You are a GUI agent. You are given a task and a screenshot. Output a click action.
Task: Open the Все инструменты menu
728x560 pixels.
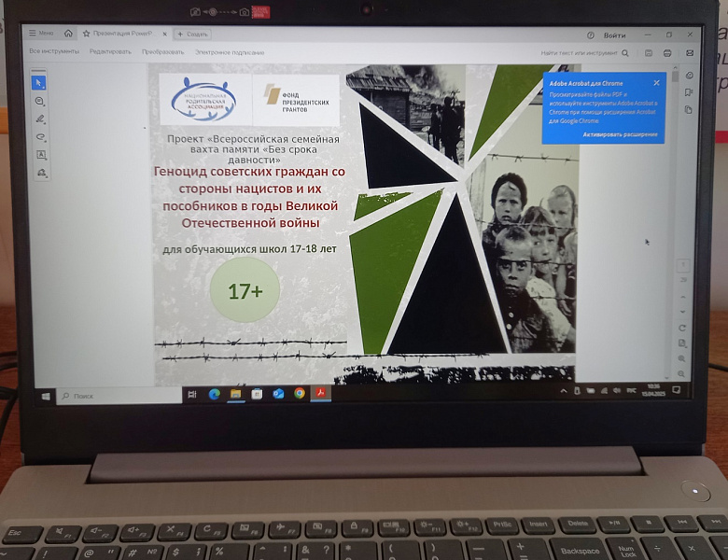coord(54,51)
